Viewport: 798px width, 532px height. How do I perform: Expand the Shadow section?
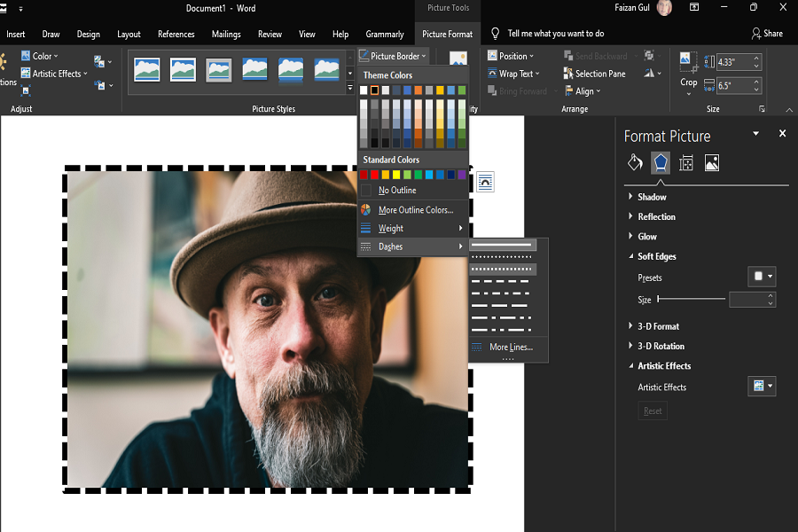point(653,196)
